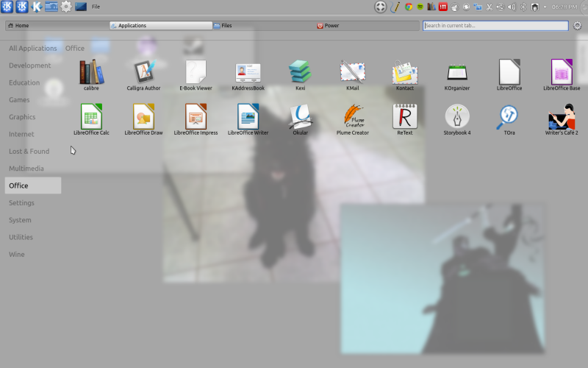Image resolution: width=588 pixels, height=368 pixels.
Task: Launch the calibre e-book manager
Action: coord(91,75)
